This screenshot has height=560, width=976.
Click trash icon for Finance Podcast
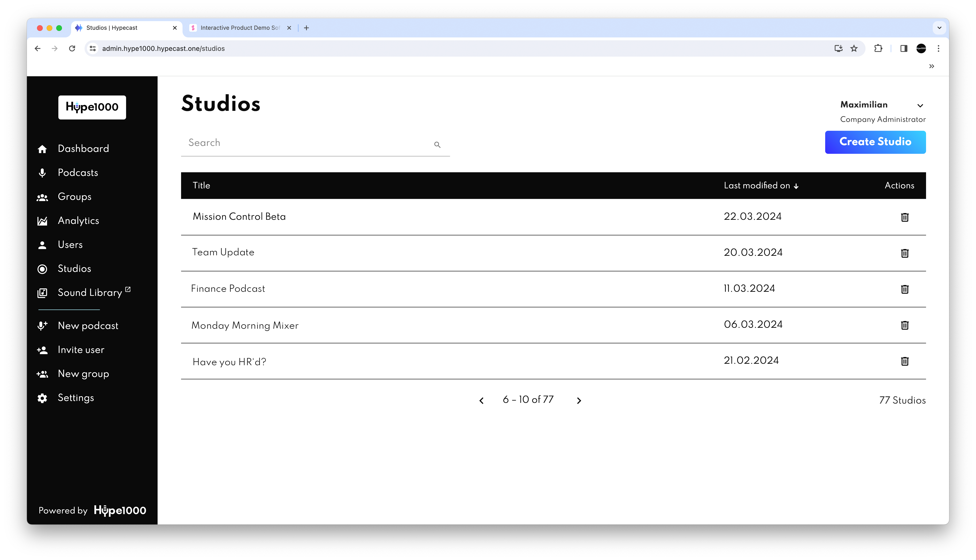pos(904,289)
